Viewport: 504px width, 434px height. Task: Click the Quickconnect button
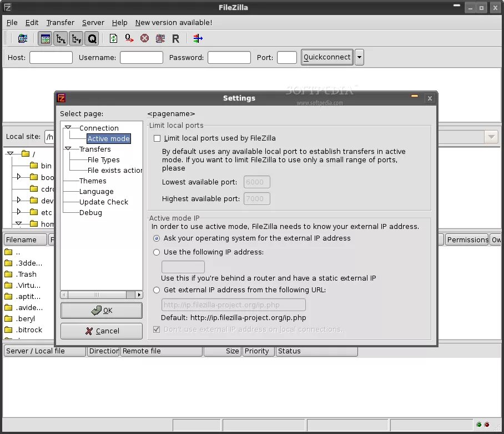click(327, 57)
